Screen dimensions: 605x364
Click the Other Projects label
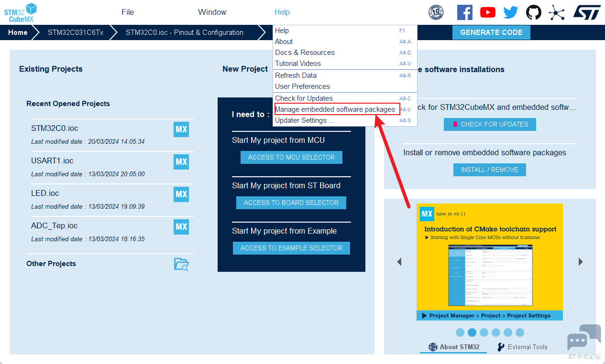point(51,264)
